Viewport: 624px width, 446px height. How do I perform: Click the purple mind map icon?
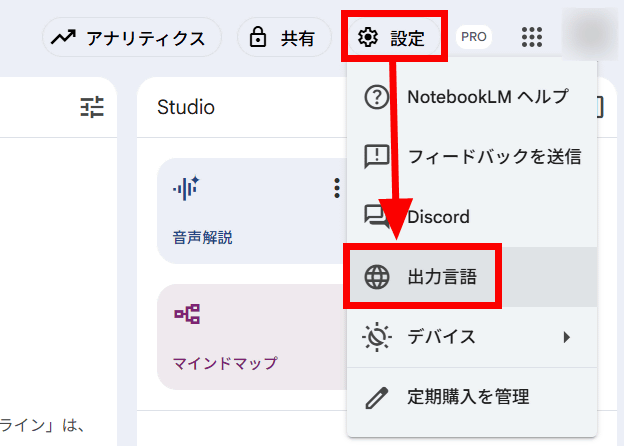pyautogui.click(x=187, y=314)
